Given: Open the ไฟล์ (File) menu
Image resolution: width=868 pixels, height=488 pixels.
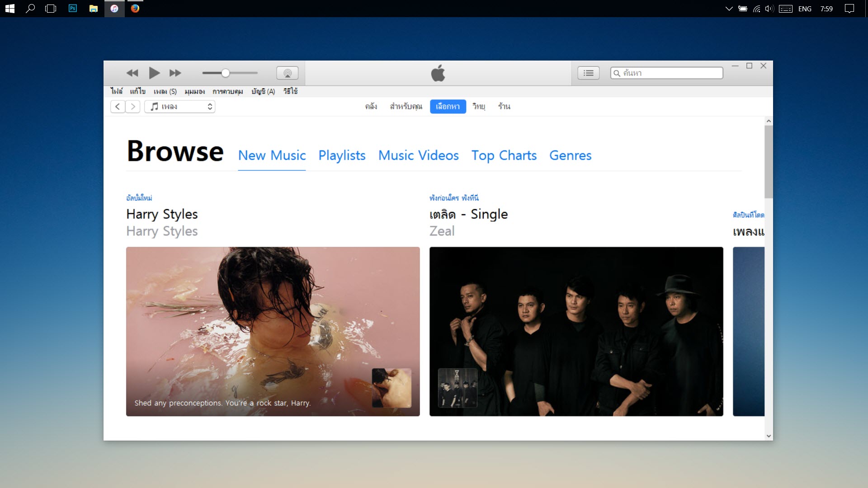Looking at the screenshot, I should (116, 91).
